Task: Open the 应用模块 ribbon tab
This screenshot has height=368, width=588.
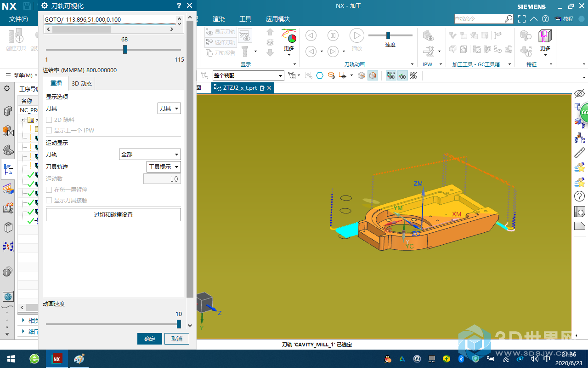Action: pos(278,19)
